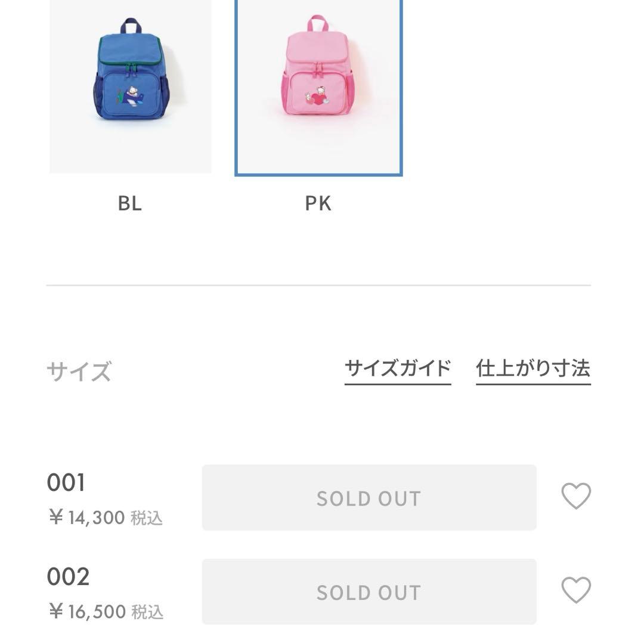
Task: Favorite size 001 with heart icon
Action: click(x=576, y=496)
